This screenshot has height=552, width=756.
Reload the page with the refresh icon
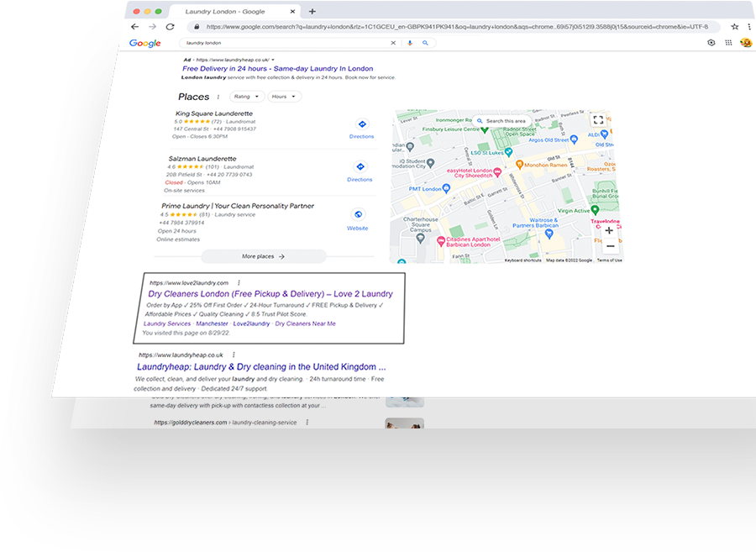pyautogui.click(x=171, y=27)
